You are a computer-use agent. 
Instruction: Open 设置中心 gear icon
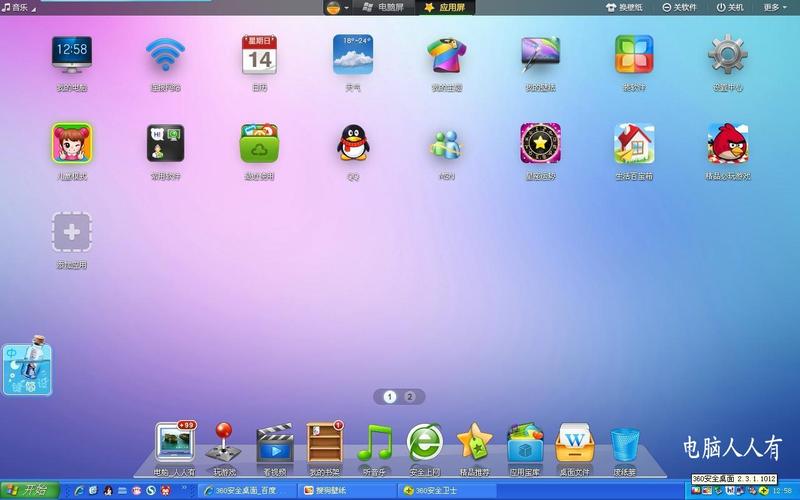point(728,55)
